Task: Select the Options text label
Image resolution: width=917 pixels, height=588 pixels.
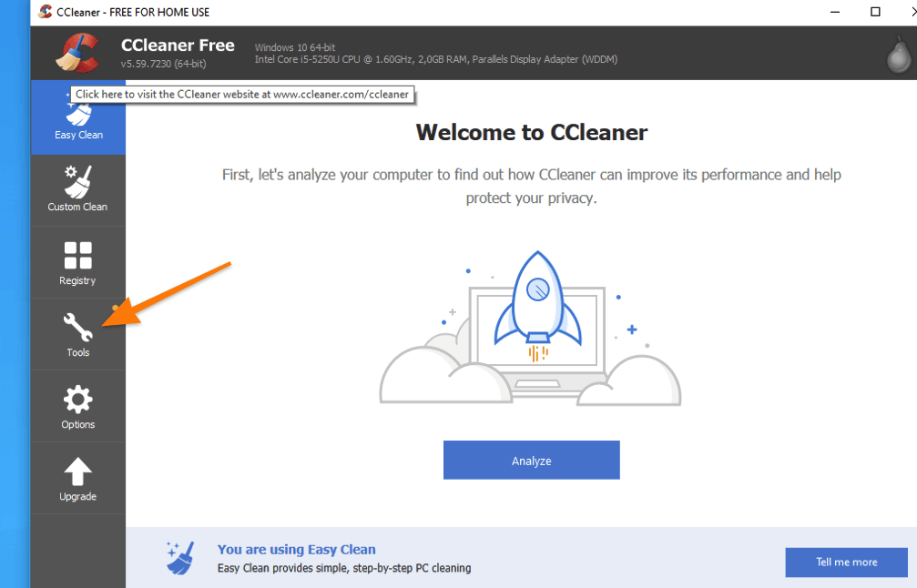Action: tap(77, 424)
